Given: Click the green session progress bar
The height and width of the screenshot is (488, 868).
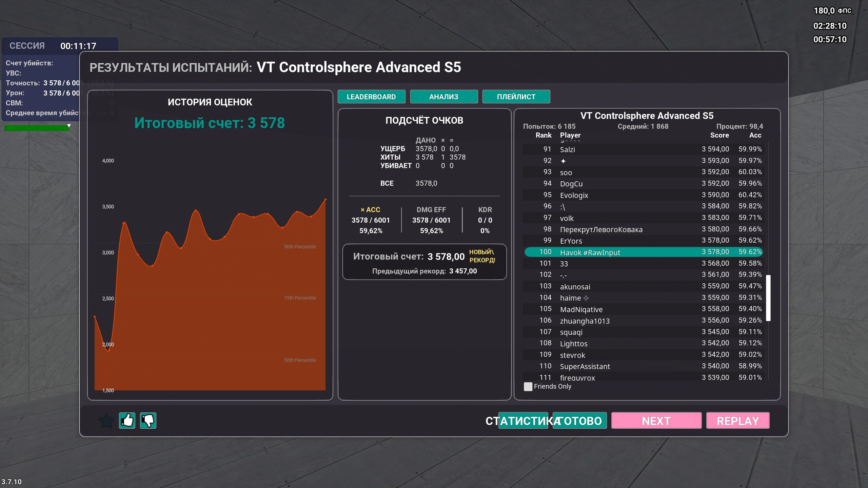Looking at the screenshot, I should coord(36,128).
